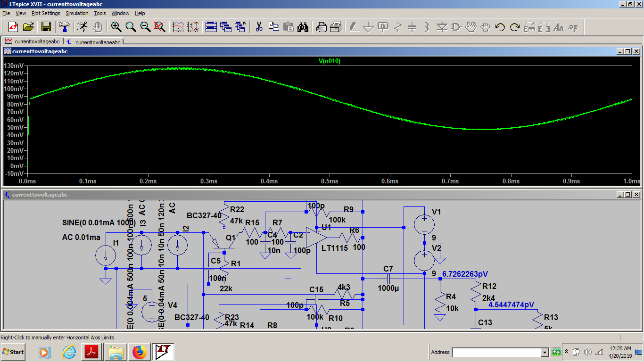
Task: Open Firefox from the taskbar
Action: coord(139,352)
